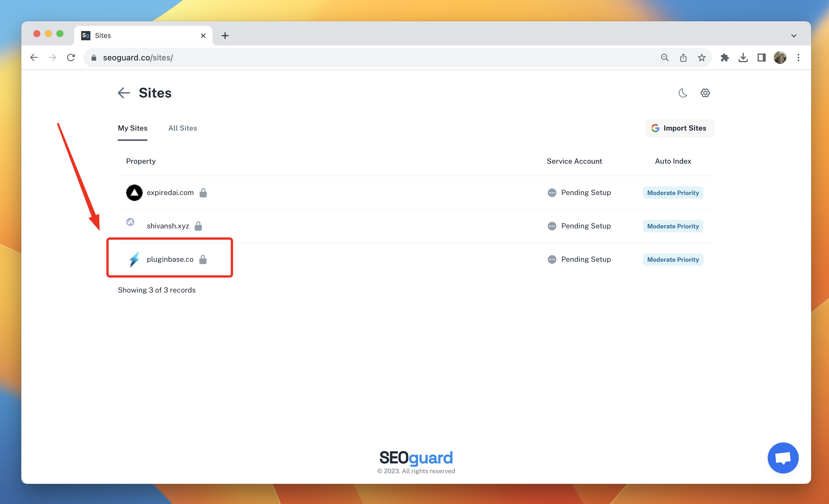Open the settings gear icon
Image resolution: width=829 pixels, height=504 pixels.
point(705,93)
